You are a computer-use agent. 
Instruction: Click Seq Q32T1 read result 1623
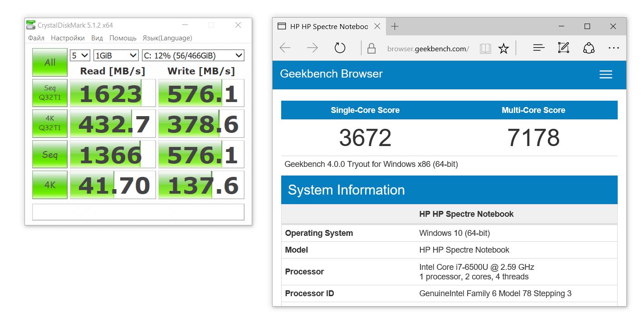click(113, 93)
